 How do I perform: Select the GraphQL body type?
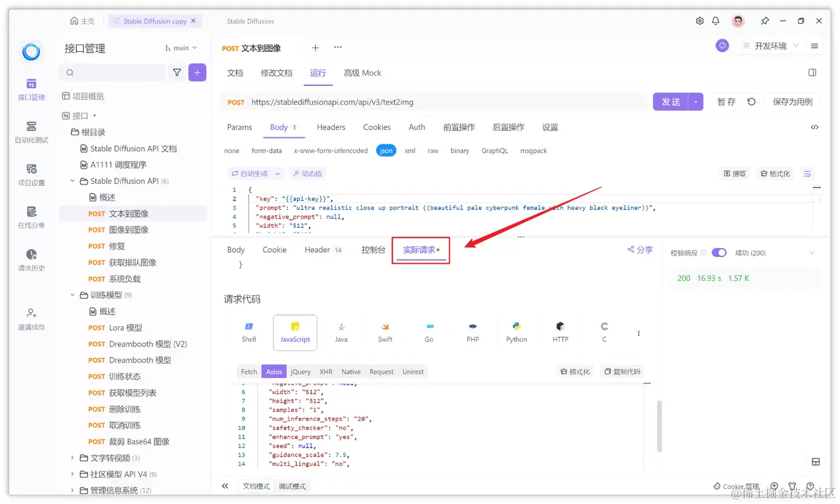tap(495, 151)
